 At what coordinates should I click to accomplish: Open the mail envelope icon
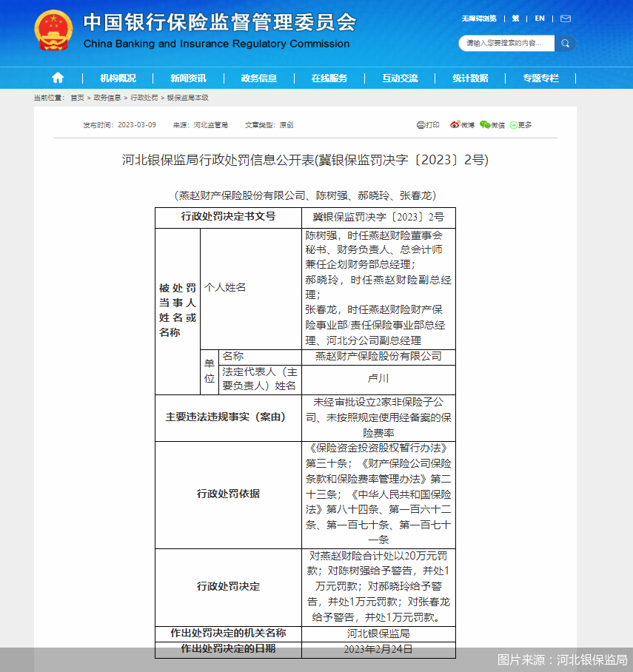(x=566, y=19)
